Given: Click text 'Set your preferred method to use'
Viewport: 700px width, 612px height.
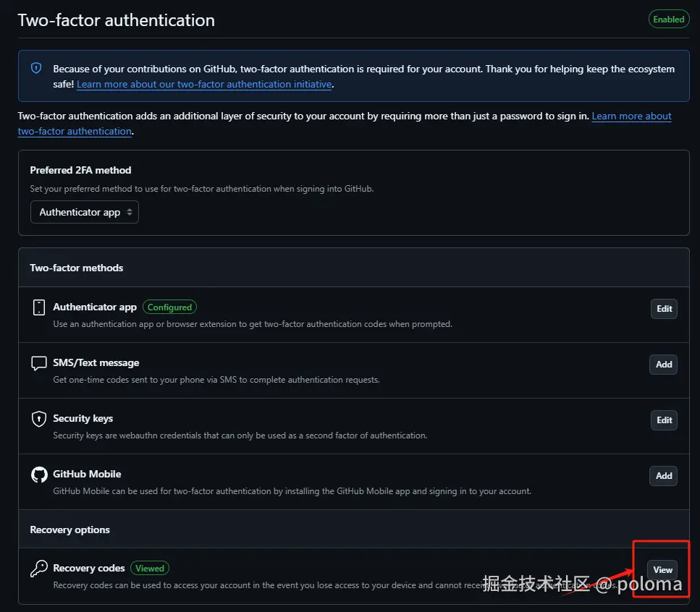Looking at the screenshot, I should pyautogui.click(x=94, y=189).
